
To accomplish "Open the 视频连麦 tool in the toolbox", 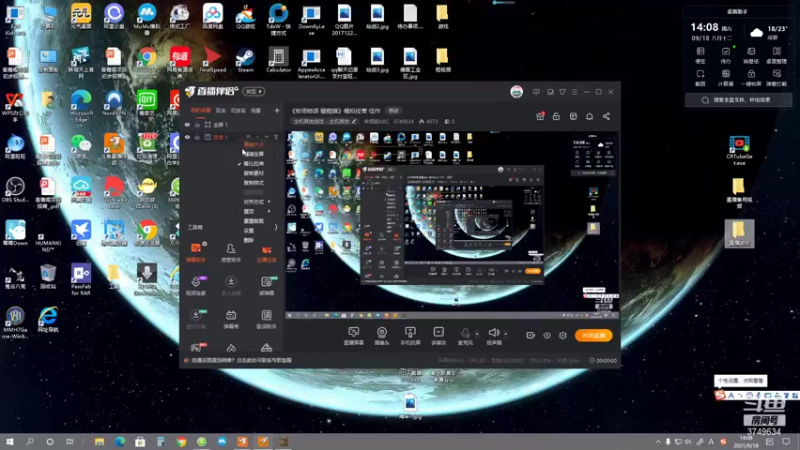I will pyautogui.click(x=195, y=286).
